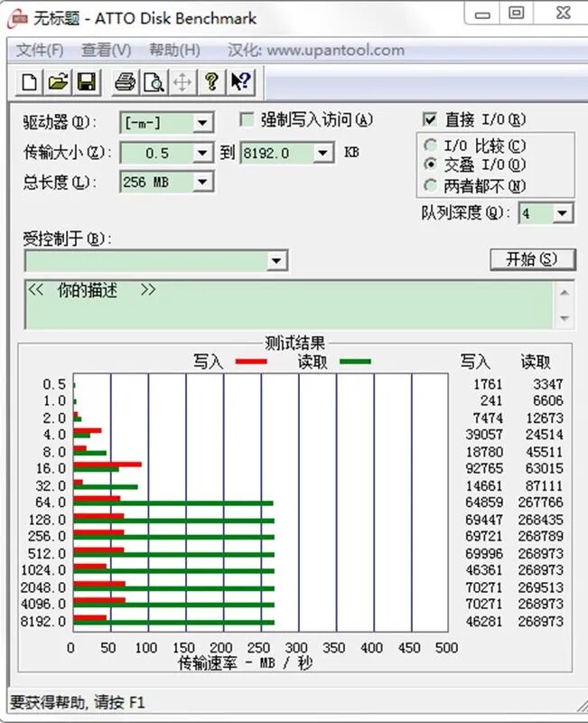Expand the 受控制于 combo box
Screen dimensions: 588x723
(x=276, y=261)
